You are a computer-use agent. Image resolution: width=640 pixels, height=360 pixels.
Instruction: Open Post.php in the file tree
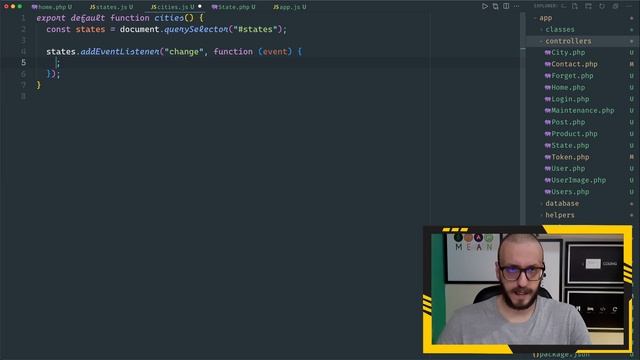pos(568,122)
